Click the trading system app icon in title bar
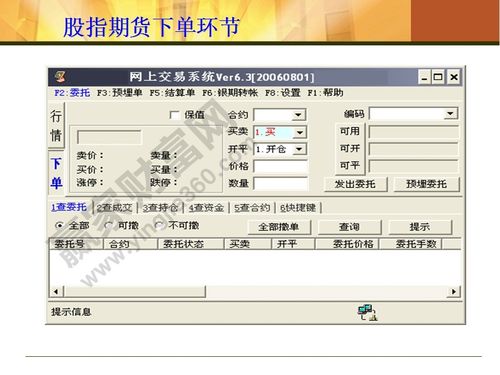The width and height of the screenshot is (500, 375). click(60, 77)
